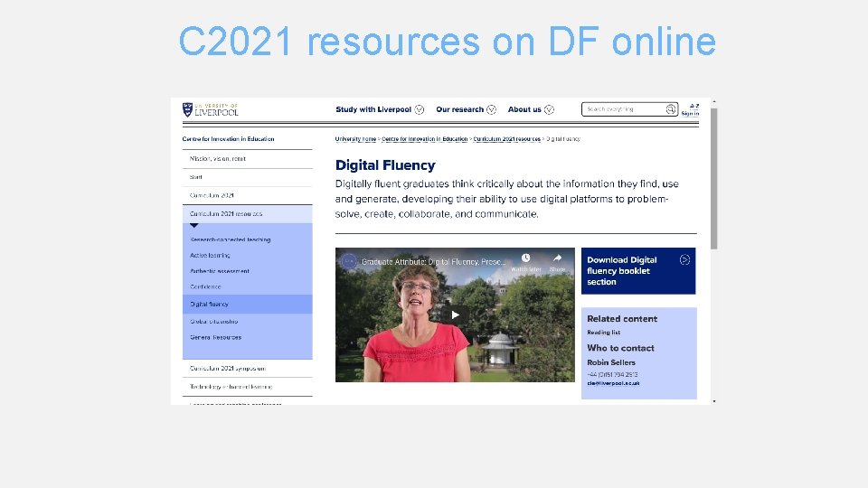Click the scrollbar down arrow
This screenshot has height=488, width=868.
coord(714,401)
